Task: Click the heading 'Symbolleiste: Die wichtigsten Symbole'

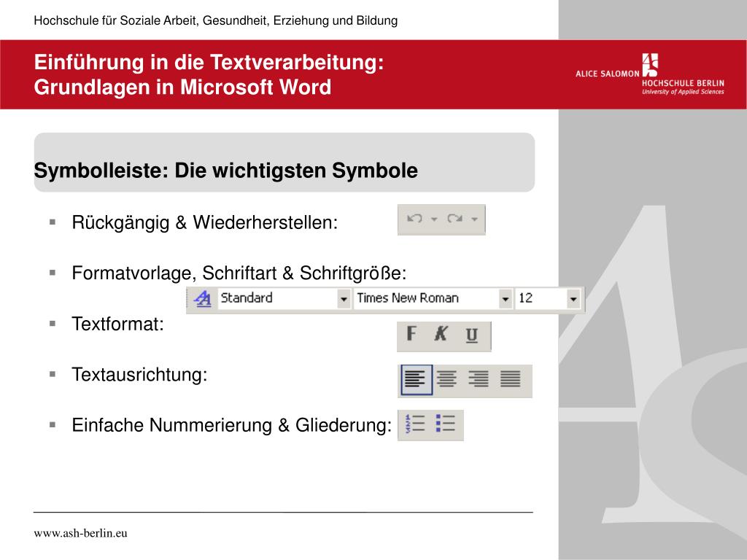Action: 226,171
